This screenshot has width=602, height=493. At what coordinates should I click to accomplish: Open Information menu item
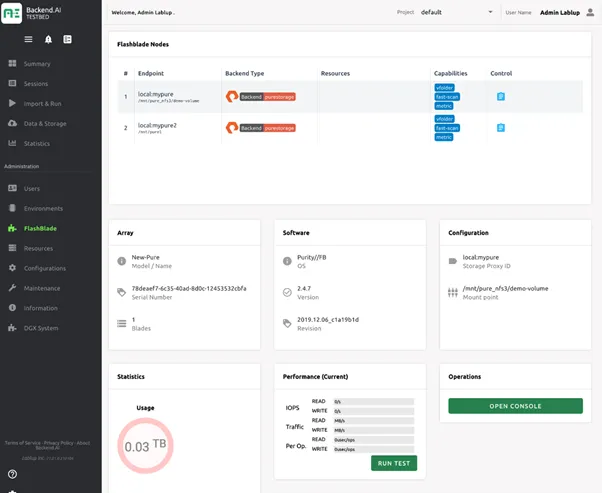(x=40, y=308)
